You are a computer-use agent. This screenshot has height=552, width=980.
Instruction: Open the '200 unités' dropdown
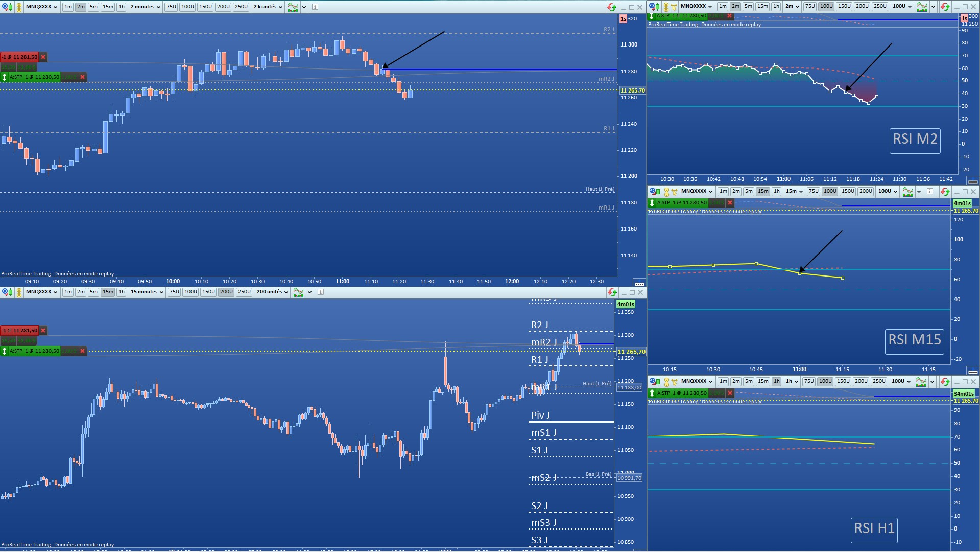coord(272,292)
